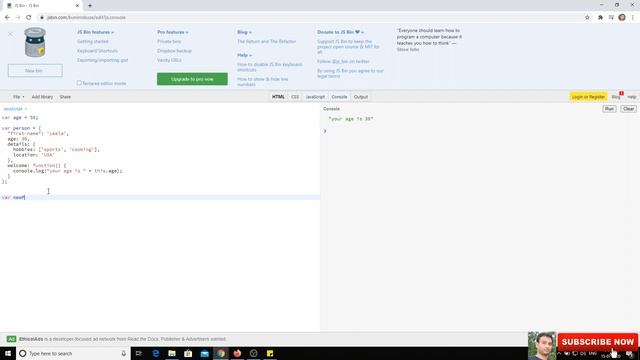Open the JavaScript language dropdown in editor

coord(15,109)
